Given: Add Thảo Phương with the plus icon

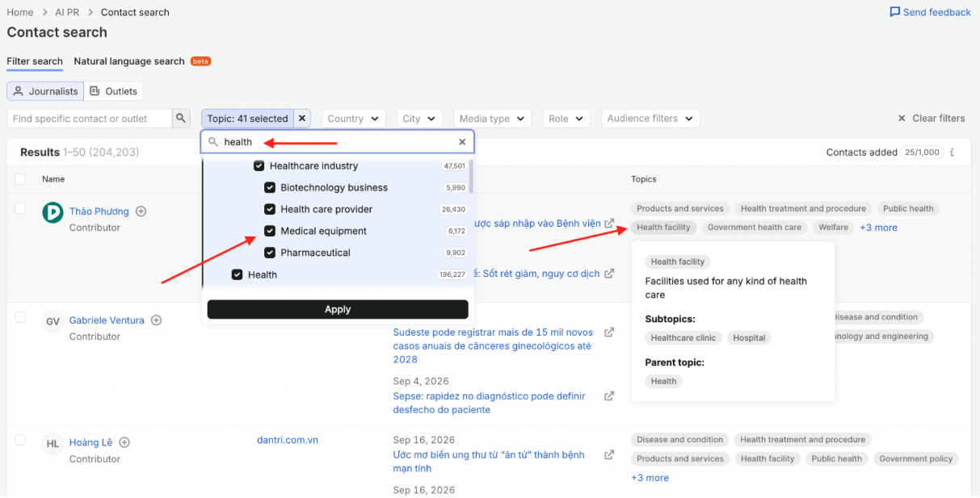Looking at the screenshot, I should [x=141, y=211].
